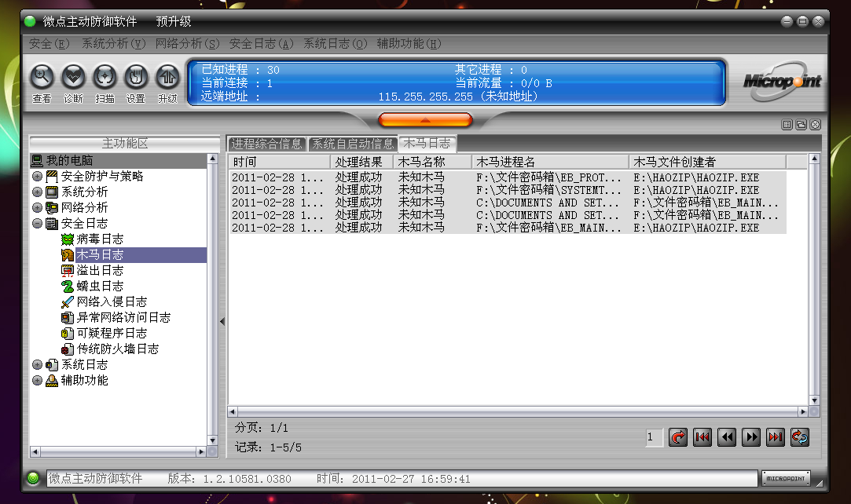The width and height of the screenshot is (851, 504).
Task: Expand the 网络分析 tree node
Action: click(37, 207)
